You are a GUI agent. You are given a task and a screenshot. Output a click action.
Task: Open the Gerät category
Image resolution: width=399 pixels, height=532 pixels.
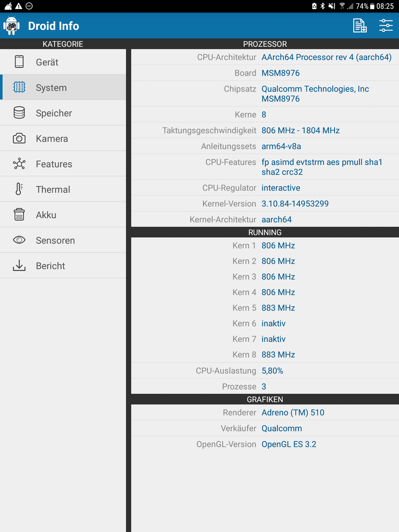click(63, 62)
